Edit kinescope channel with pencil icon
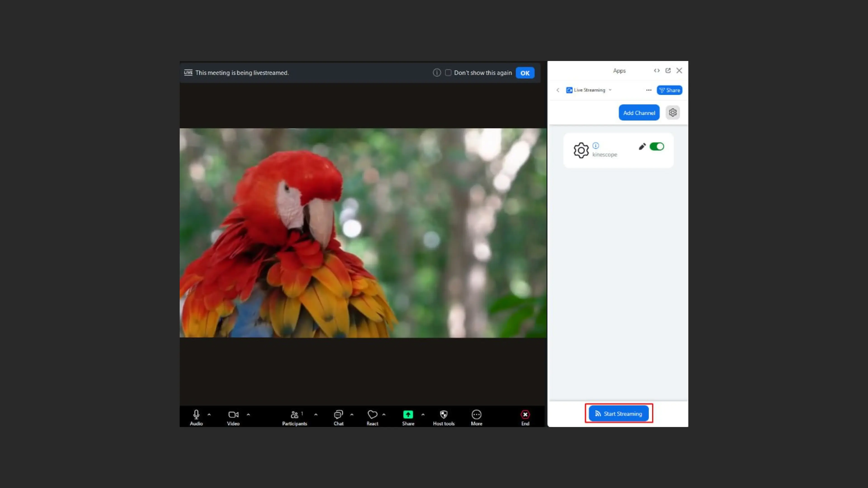 click(x=642, y=146)
